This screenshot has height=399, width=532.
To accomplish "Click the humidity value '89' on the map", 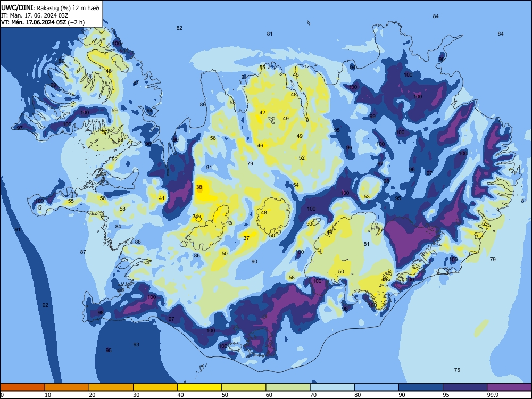I will [x=203, y=104].
